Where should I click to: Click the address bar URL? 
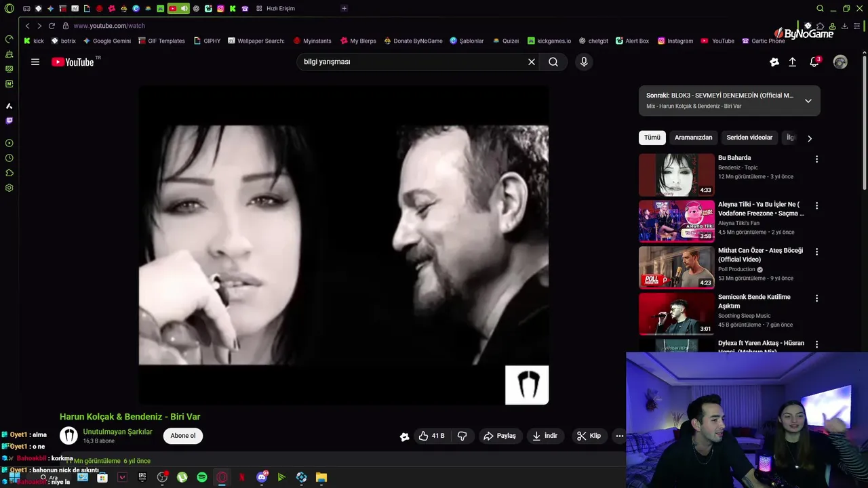109,26
